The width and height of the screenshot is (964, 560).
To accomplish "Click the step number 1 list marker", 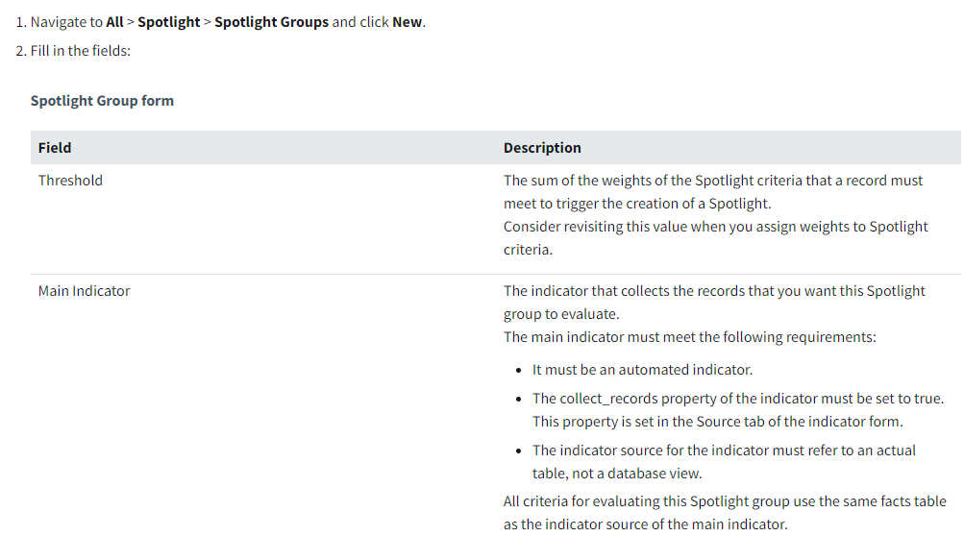I will click(x=20, y=22).
